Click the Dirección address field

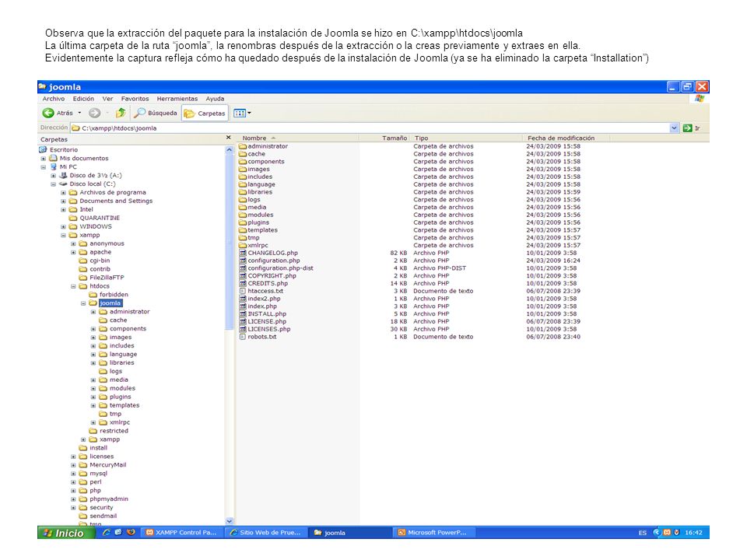tap(370, 128)
